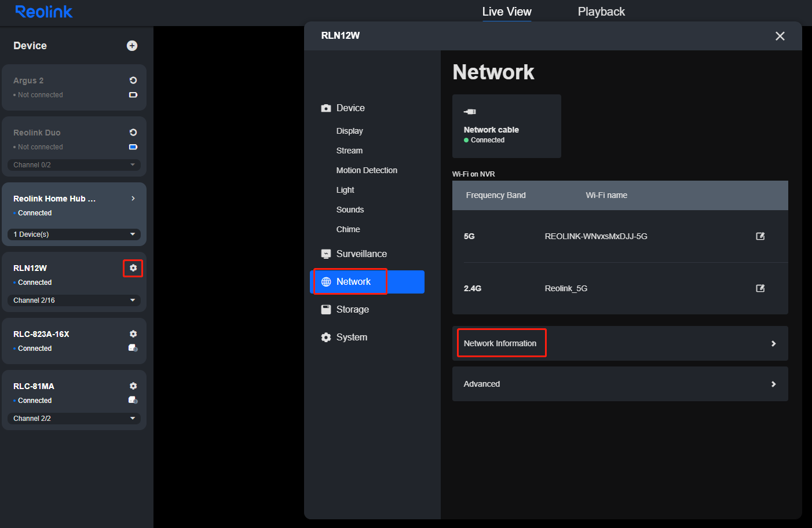Check Argus 2 battery icon
The height and width of the screenshot is (528, 812).
[x=133, y=95]
